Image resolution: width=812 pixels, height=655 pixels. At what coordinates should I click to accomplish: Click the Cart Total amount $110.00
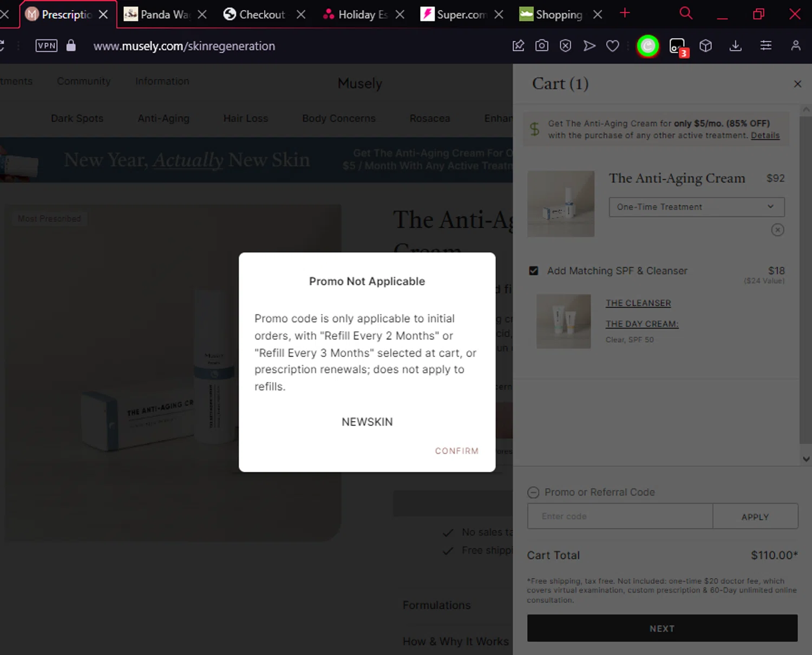[774, 555]
